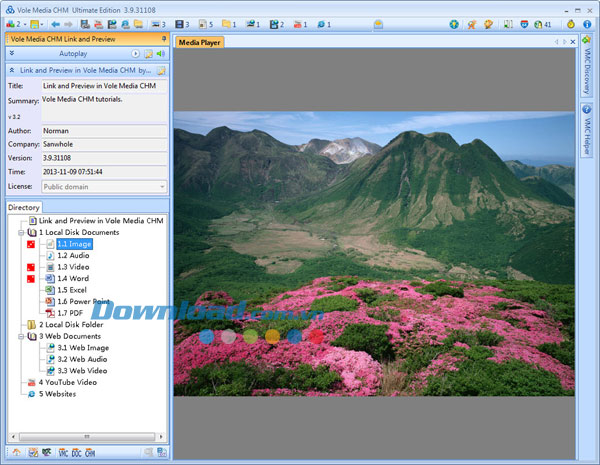The image size is (600, 465).
Task: Click the green speaker sound icon
Action: click(x=160, y=53)
